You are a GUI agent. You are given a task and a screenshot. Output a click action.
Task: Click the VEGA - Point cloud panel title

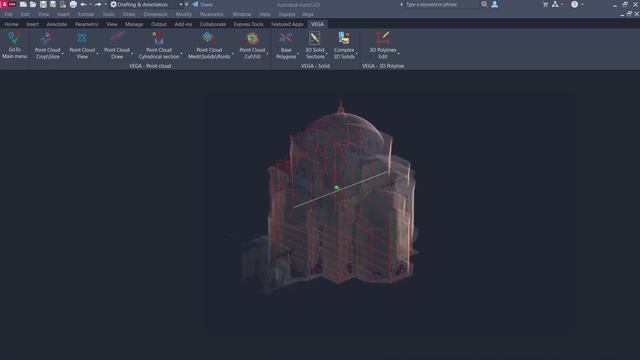(x=150, y=66)
